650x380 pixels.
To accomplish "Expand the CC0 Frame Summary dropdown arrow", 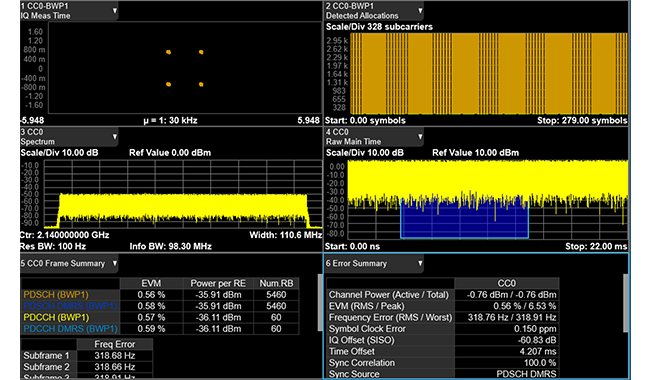I will point(115,264).
